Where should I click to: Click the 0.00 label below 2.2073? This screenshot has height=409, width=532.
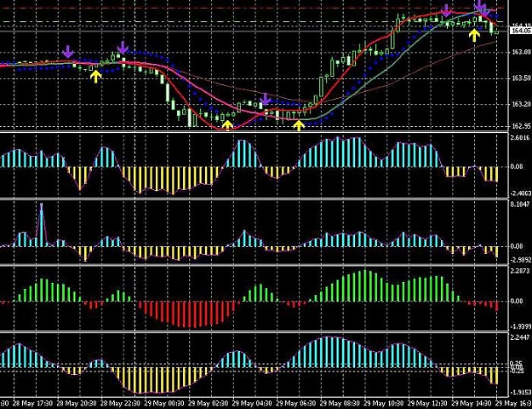click(517, 301)
